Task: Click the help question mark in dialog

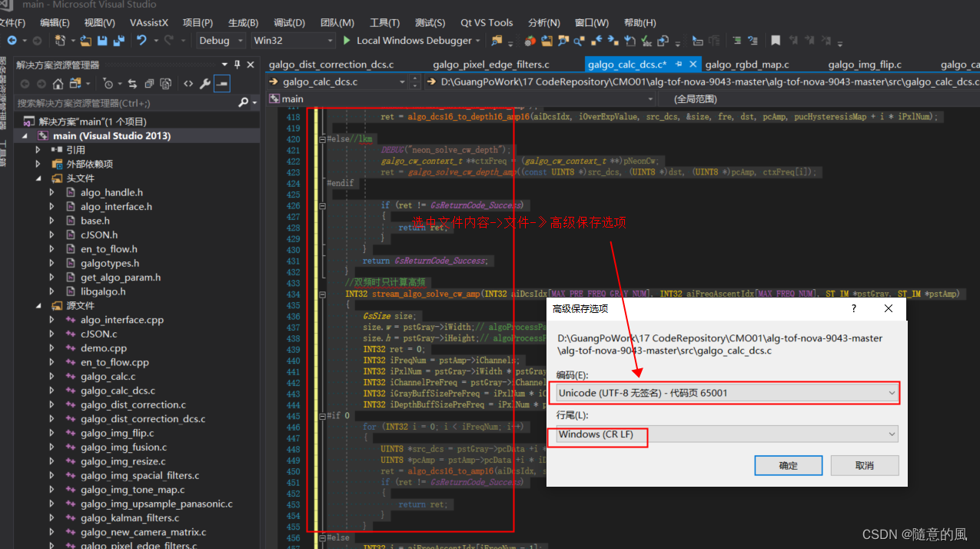Action: click(x=853, y=308)
